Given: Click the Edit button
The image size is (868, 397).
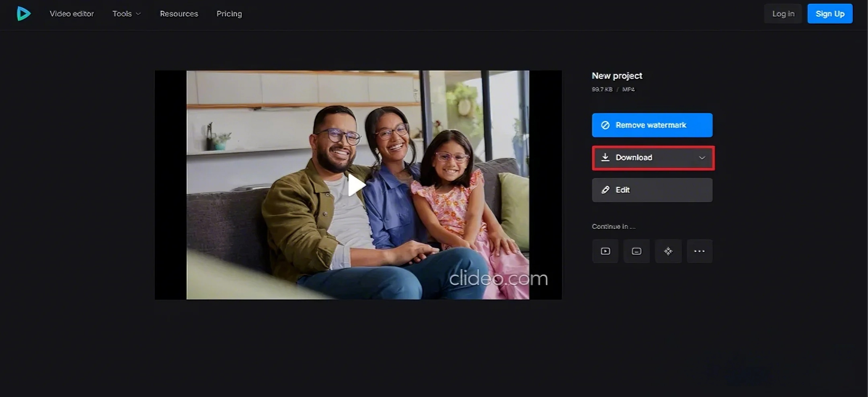Looking at the screenshot, I should coord(652,189).
